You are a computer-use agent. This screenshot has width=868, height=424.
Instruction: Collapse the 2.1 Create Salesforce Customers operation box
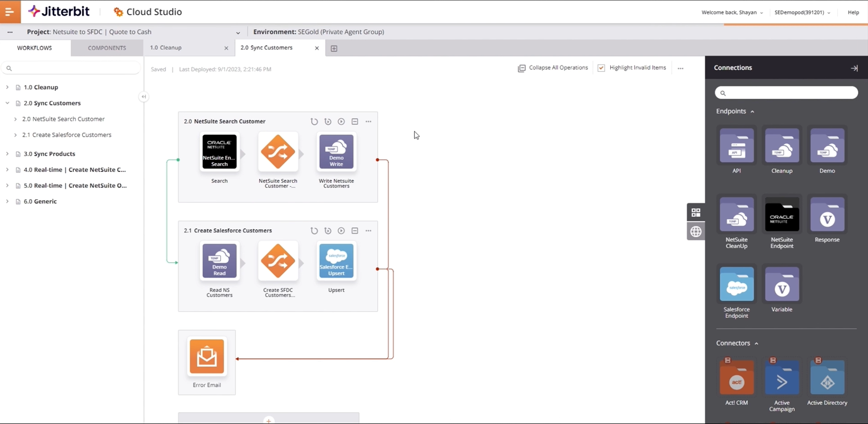[x=355, y=231]
